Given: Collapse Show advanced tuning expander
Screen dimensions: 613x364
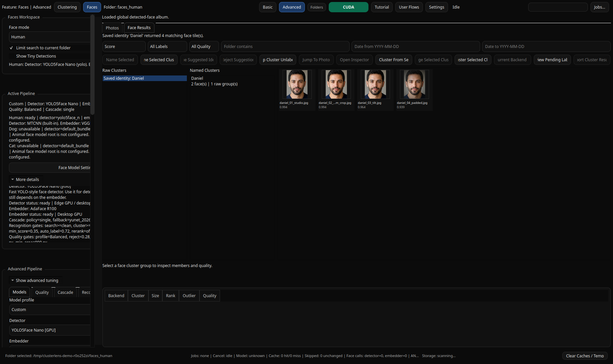Looking at the screenshot, I should (35, 280).
